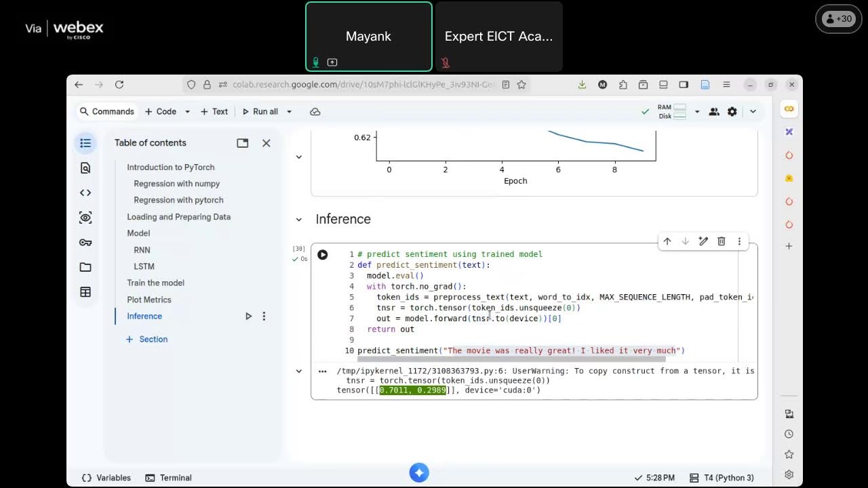Collapse the Inference section chevron
868x488 pixels.
pos(298,220)
